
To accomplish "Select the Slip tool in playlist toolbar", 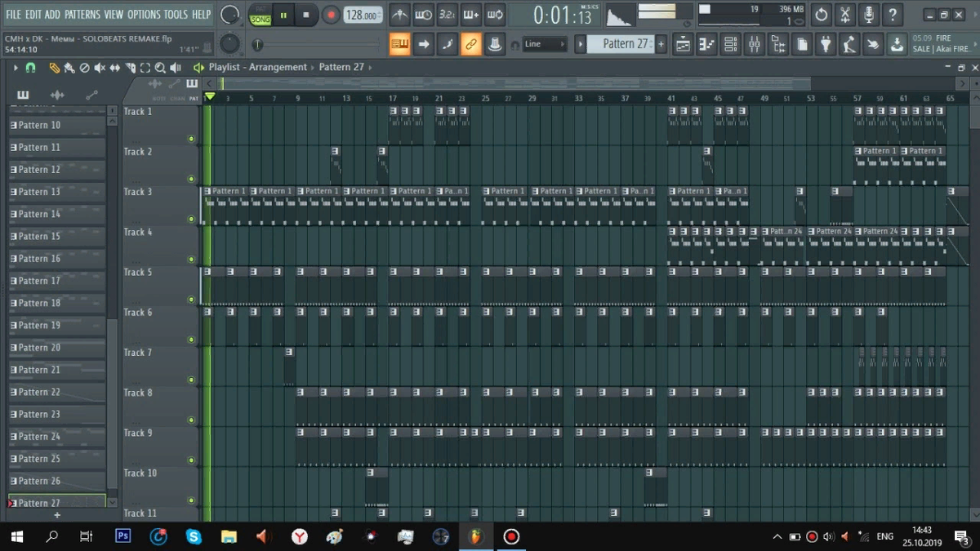I will pyautogui.click(x=115, y=68).
